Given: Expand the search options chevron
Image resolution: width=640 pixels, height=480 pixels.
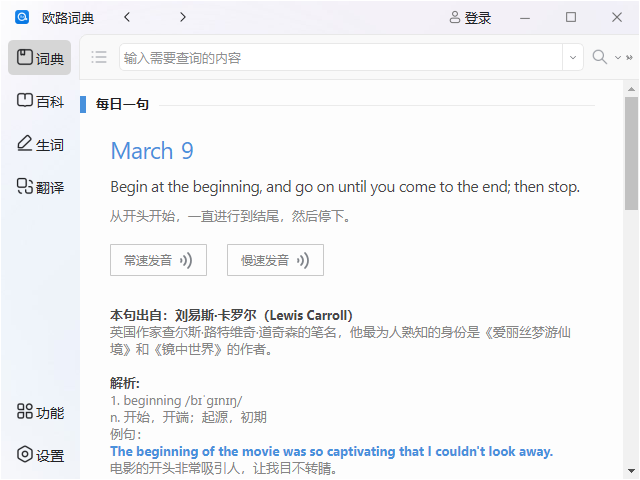Looking at the screenshot, I should (617, 58).
